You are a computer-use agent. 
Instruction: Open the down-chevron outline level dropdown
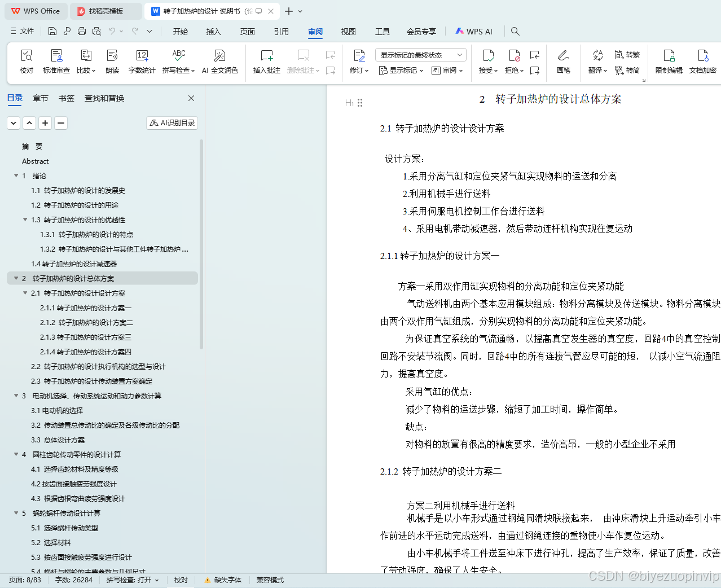pos(14,122)
